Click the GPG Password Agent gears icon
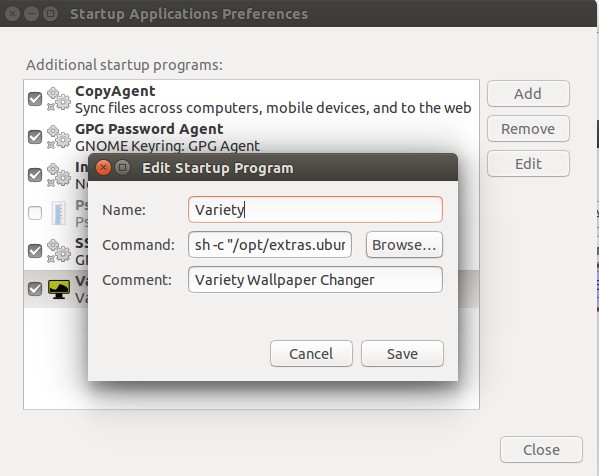This screenshot has height=476, width=599. 58,137
